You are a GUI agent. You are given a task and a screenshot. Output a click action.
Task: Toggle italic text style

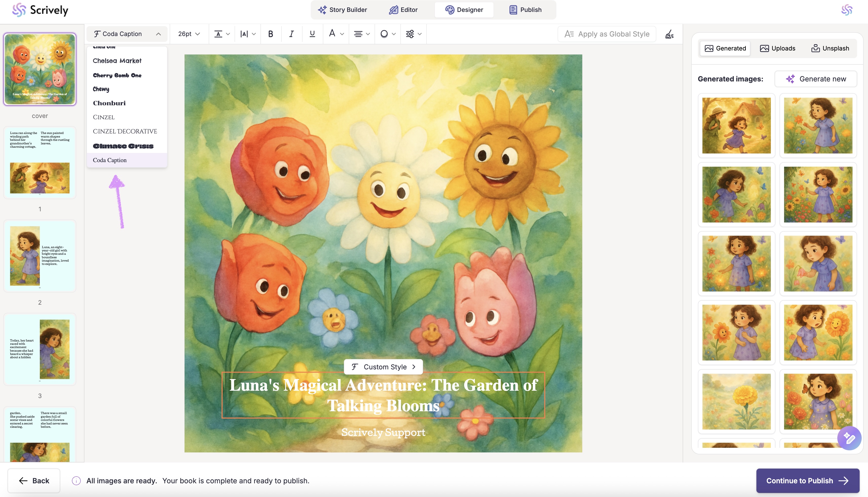291,34
